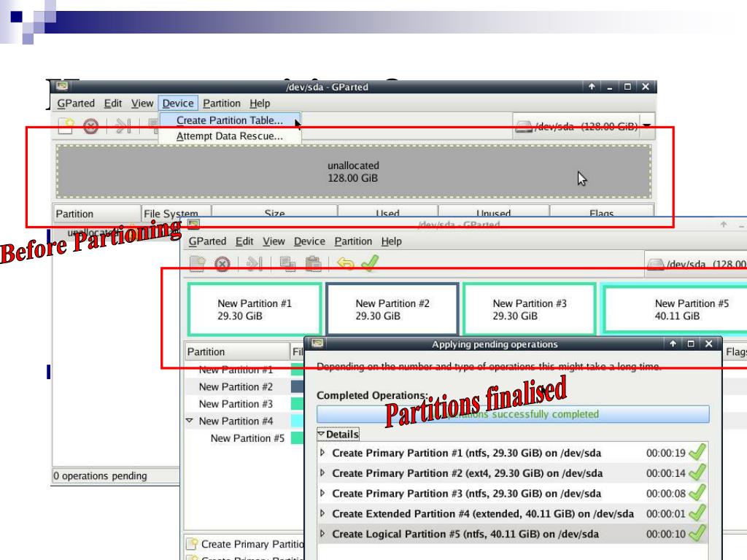
Task: Click Partition column header in front window
Action: click(x=237, y=352)
